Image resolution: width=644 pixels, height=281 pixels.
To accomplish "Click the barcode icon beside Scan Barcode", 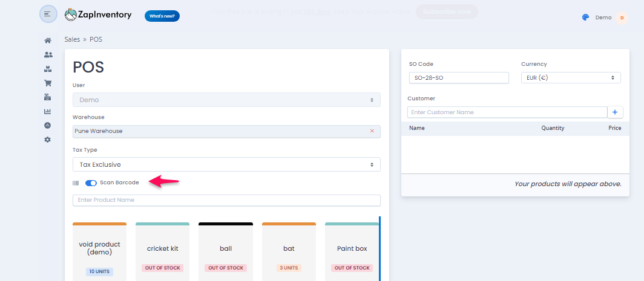I will 76,183.
